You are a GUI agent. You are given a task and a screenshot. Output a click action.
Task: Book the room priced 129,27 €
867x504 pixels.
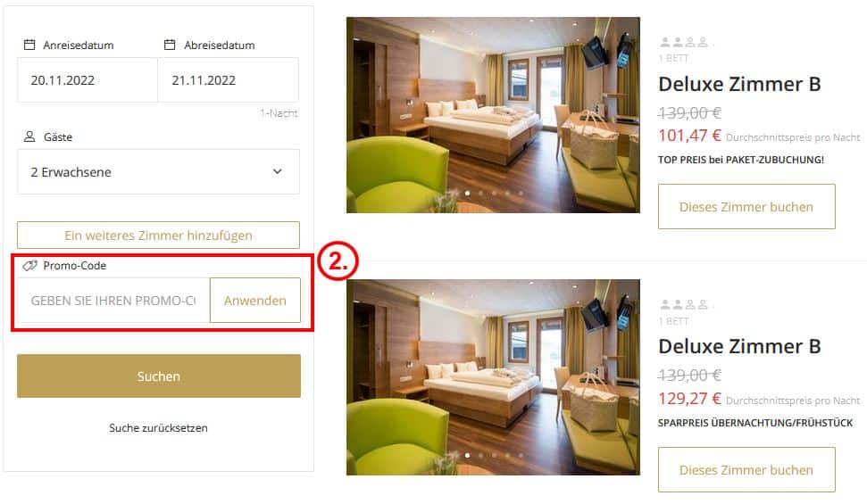pos(746,470)
